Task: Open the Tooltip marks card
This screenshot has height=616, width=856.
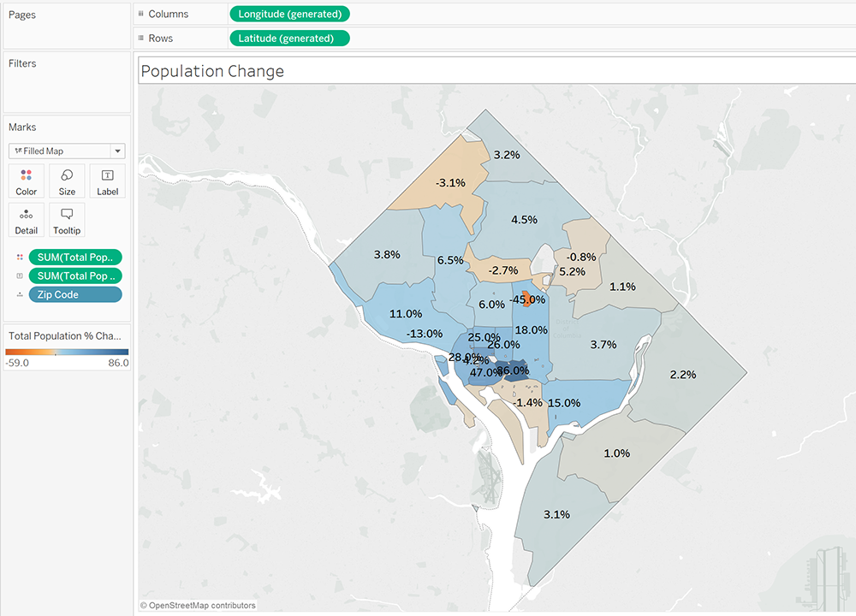Action: coord(67,221)
